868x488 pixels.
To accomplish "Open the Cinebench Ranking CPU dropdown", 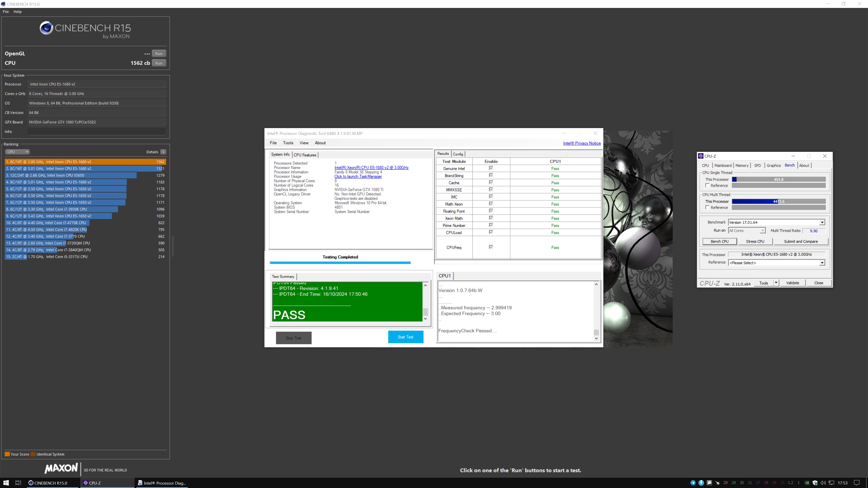I will click(17, 152).
